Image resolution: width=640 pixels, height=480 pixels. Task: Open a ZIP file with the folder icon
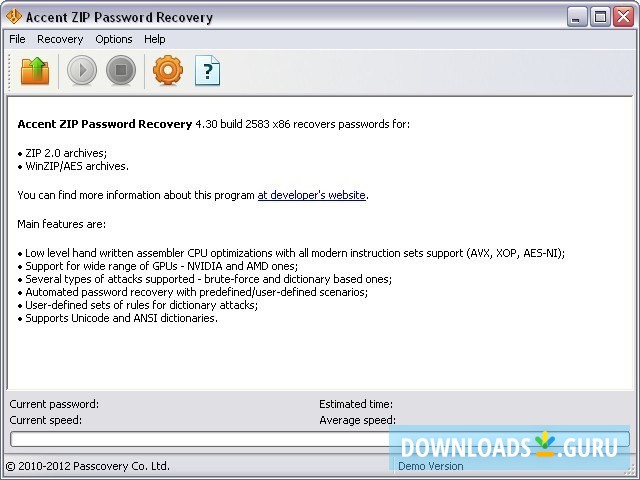tap(35, 71)
